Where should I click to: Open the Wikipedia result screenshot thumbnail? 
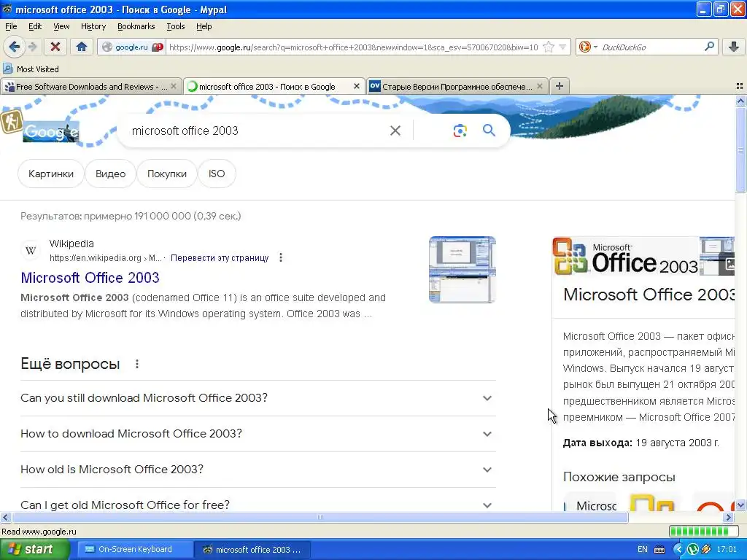click(462, 270)
